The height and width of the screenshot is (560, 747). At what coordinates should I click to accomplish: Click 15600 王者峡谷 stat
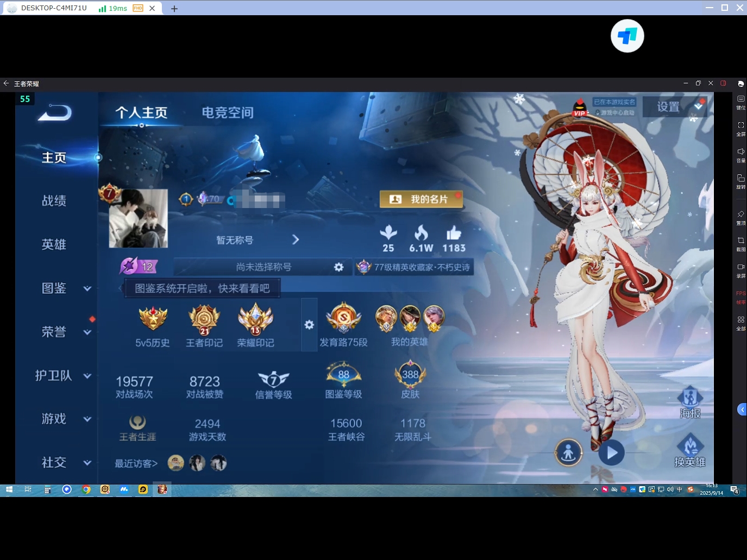pos(346,429)
